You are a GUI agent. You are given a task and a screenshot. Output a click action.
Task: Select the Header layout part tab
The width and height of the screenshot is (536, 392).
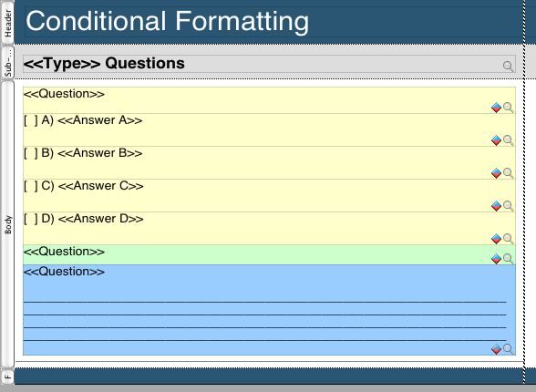point(7,22)
